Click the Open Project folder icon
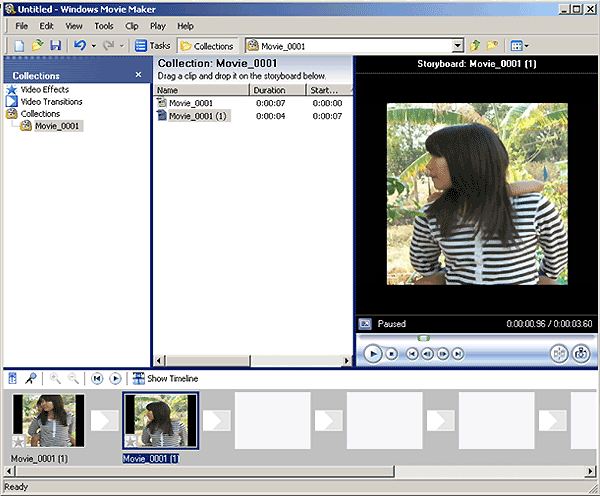600x496 pixels. click(x=37, y=46)
